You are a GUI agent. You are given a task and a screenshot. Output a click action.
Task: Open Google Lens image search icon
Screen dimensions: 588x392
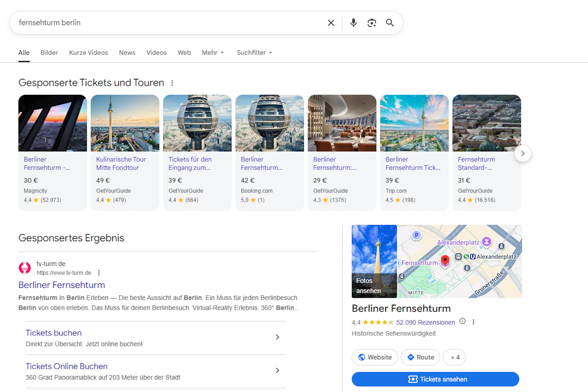point(372,23)
